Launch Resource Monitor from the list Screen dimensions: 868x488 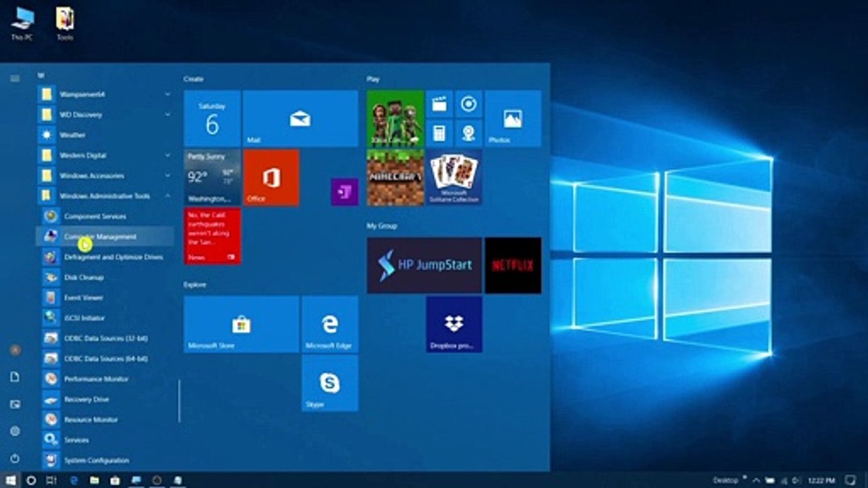click(105, 420)
